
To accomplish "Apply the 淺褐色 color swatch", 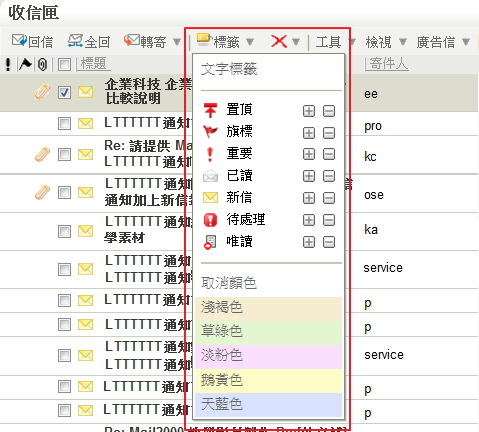I will coord(269,309).
